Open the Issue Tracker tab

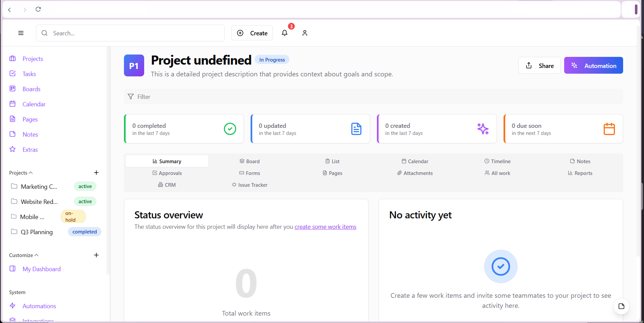[249, 185]
